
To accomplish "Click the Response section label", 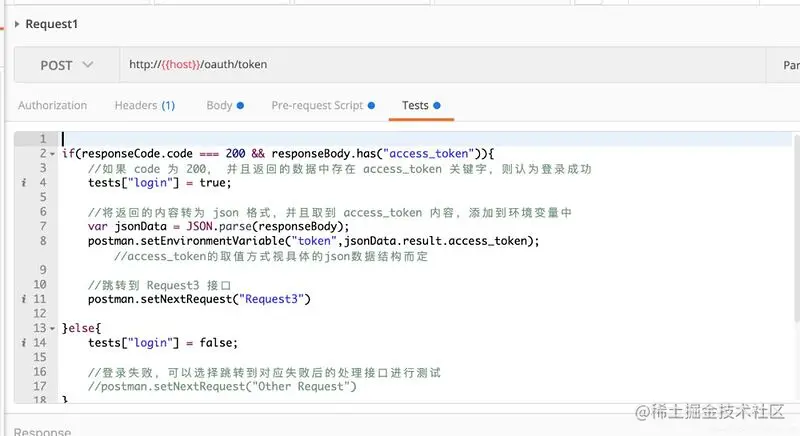I will 42,431.
